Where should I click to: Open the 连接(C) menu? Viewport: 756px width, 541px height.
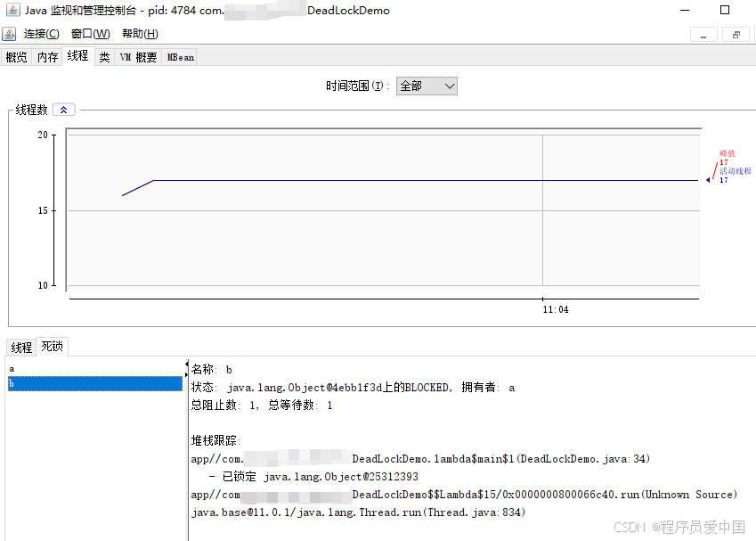(42, 34)
